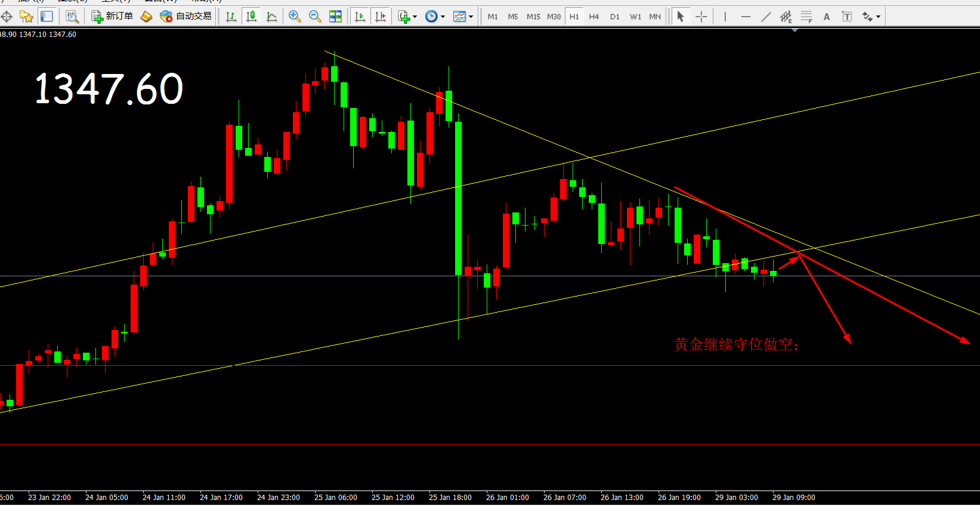Image resolution: width=980 pixels, height=506 pixels.
Task: Open the MetaEditor book icon
Action: [146, 17]
